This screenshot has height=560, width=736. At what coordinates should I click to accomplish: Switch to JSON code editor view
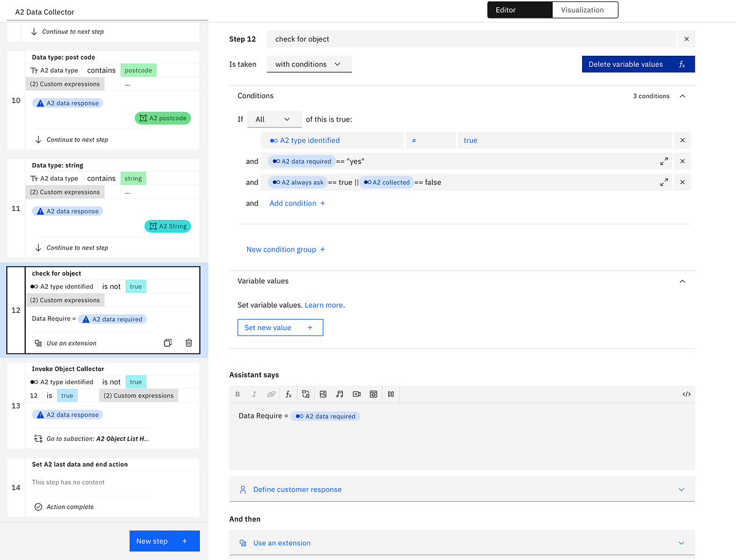[686, 394]
